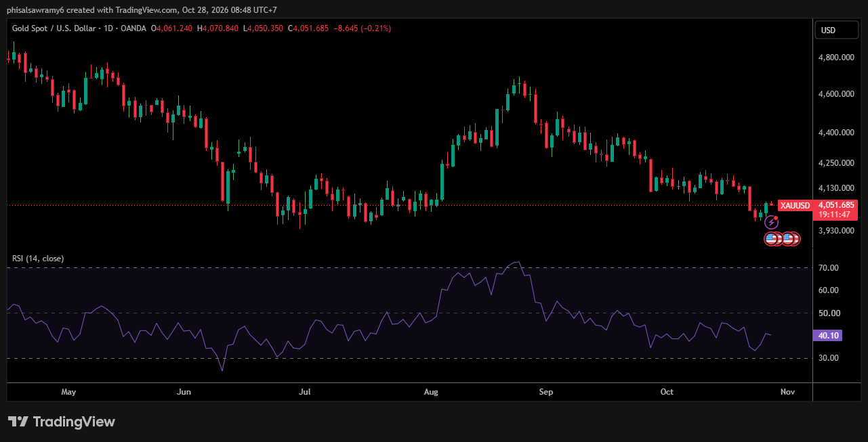The height and width of the screenshot is (442, 868).
Task: Click the RSI 30.00 level label
Action: 829,358
